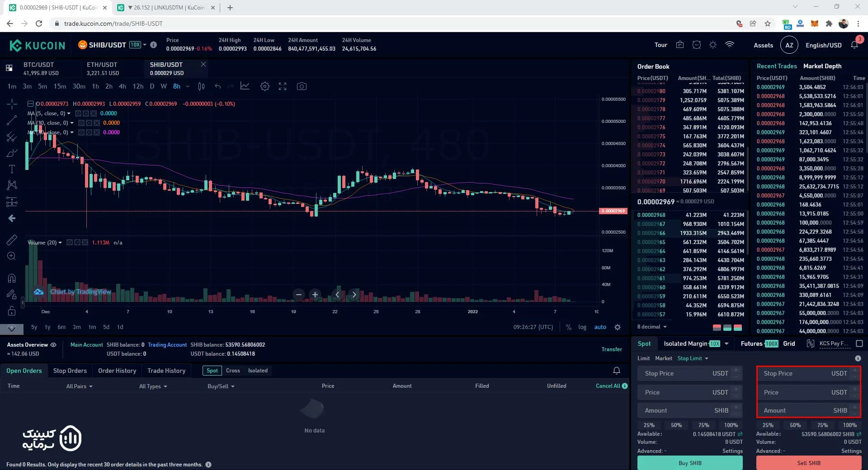The width and height of the screenshot is (868, 470).
Task: Show sell orders only in order book
Action: [x=717, y=327]
